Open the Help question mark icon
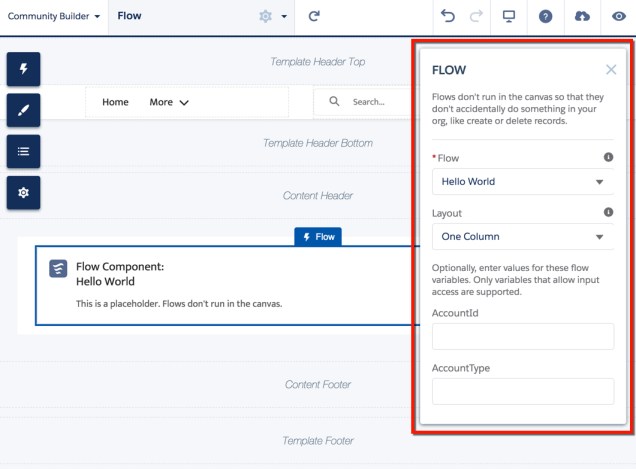Screen dimensions: 636x469 [546, 17]
